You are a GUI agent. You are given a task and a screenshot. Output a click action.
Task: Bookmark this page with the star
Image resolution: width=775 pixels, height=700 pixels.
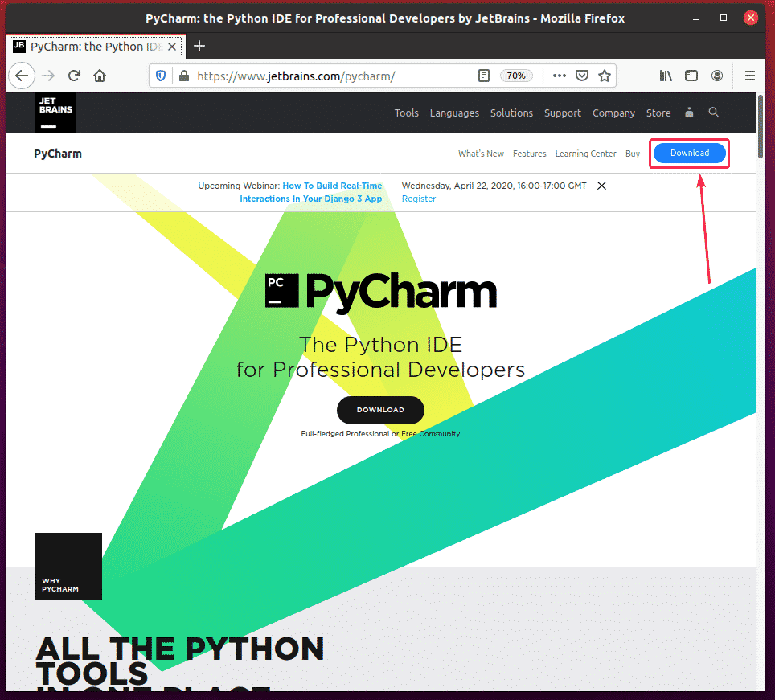point(605,76)
